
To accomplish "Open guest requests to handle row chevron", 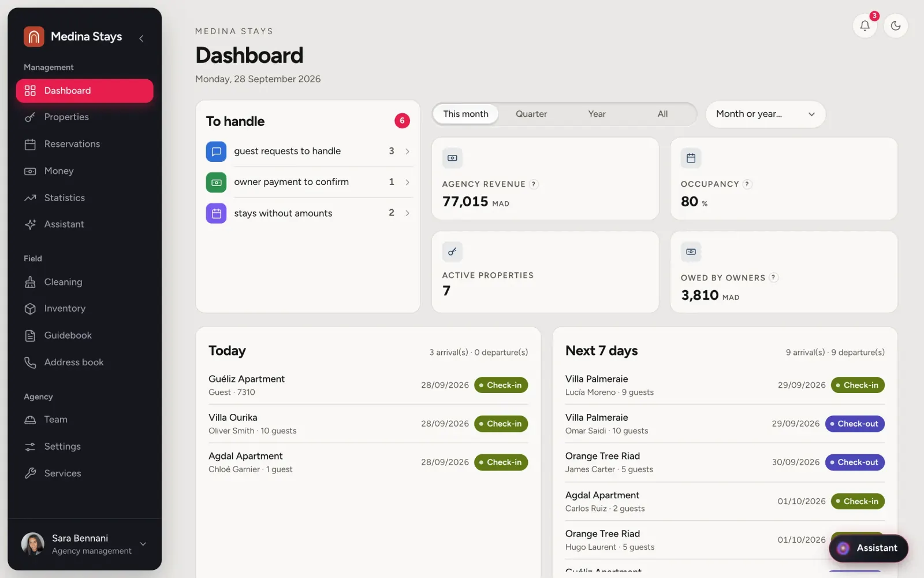I will pyautogui.click(x=407, y=151).
